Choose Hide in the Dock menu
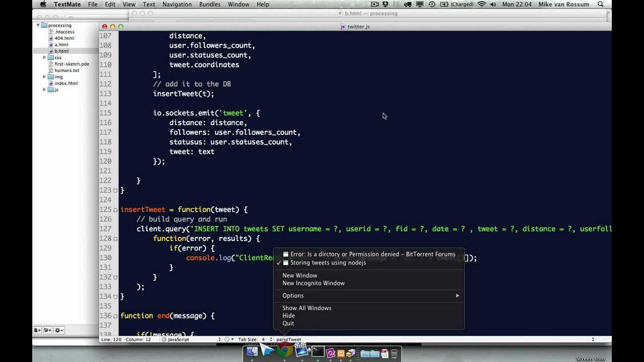Image resolution: width=644 pixels, height=362 pixels. [368, 316]
